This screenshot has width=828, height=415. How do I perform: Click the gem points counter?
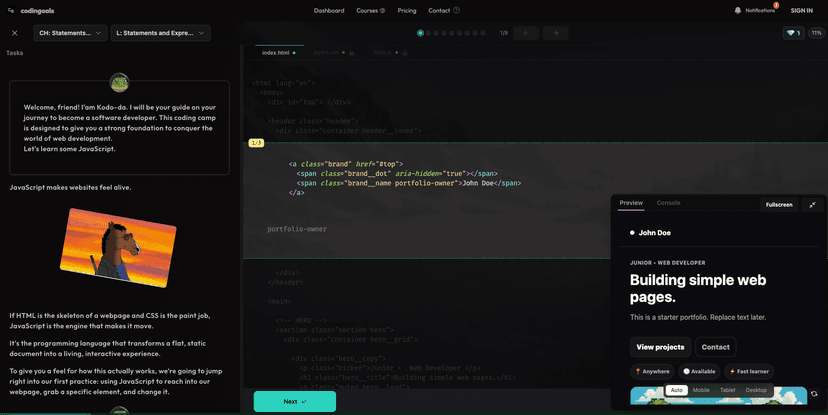click(794, 33)
